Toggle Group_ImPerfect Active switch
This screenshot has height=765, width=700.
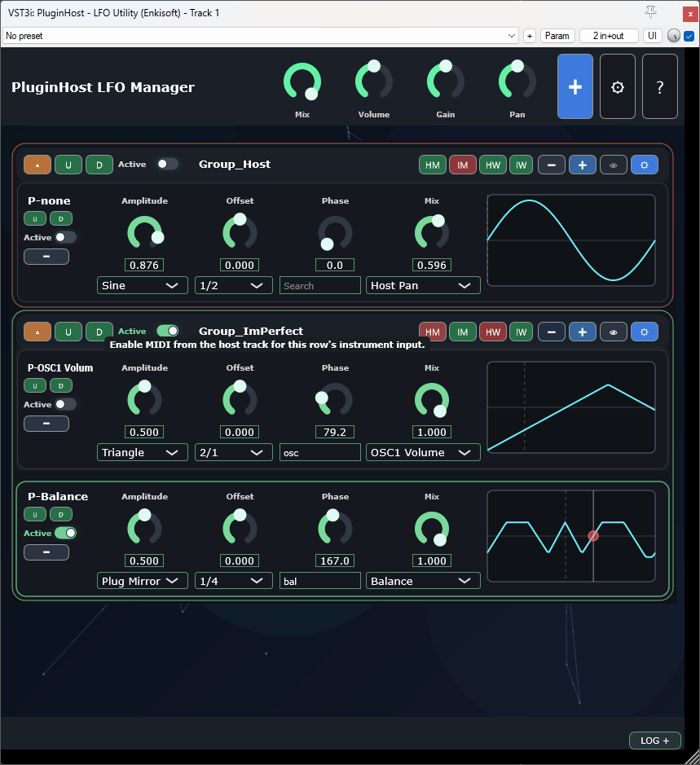pos(167,331)
